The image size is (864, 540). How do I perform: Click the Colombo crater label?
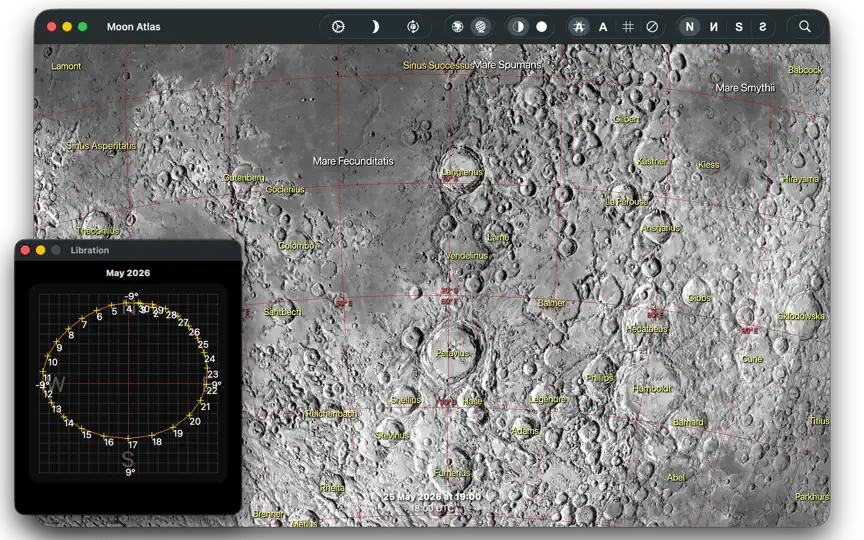(x=296, y=245)
